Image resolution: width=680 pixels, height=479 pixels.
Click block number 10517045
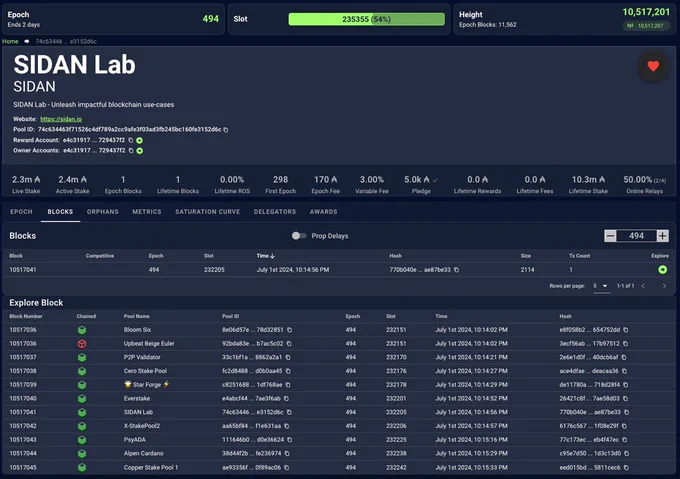(23, 468)
